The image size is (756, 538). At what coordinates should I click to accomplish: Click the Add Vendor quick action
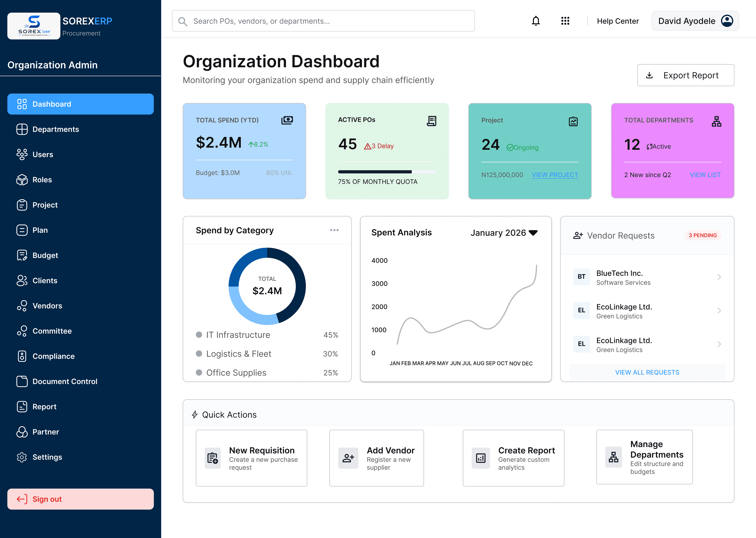(376, 458)
